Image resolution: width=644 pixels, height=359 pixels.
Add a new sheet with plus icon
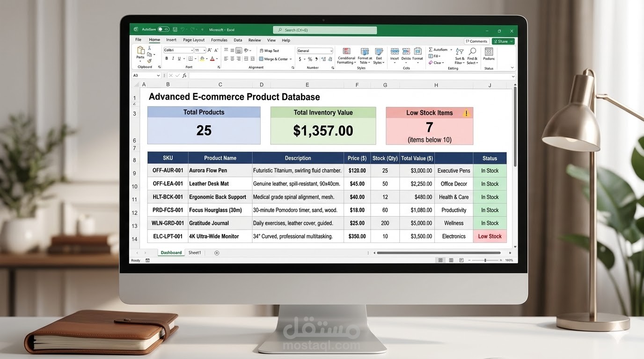(217, 253)
